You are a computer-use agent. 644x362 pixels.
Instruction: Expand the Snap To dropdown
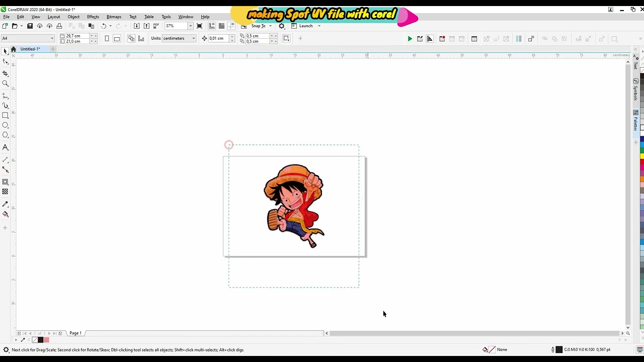[271, 26]
